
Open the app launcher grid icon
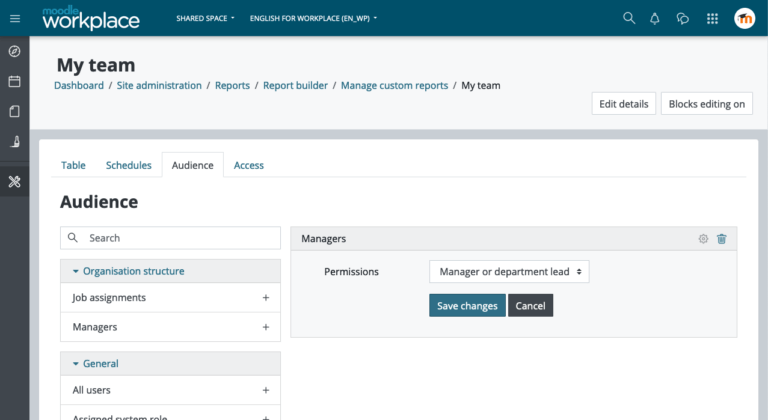(x=712, y=18)
